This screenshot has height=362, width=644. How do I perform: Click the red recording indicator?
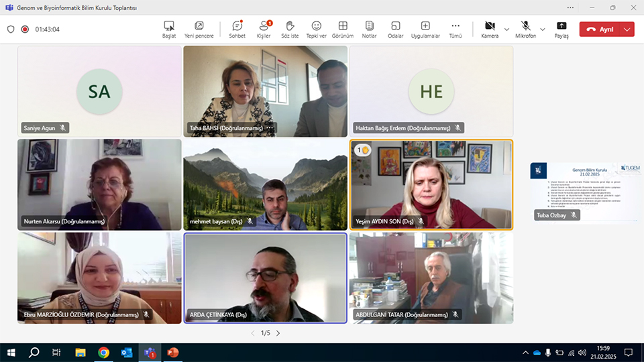pyautogui.click(x=25, y=29)
